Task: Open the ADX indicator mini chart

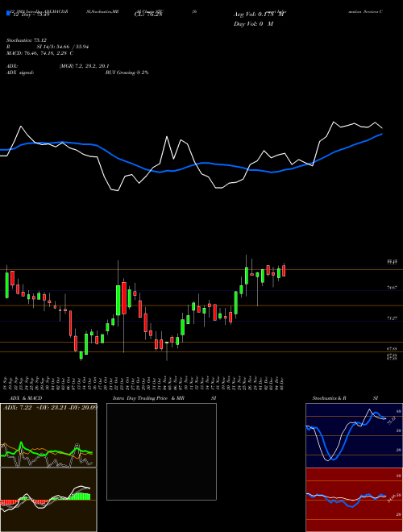Action: pos(48,435)
